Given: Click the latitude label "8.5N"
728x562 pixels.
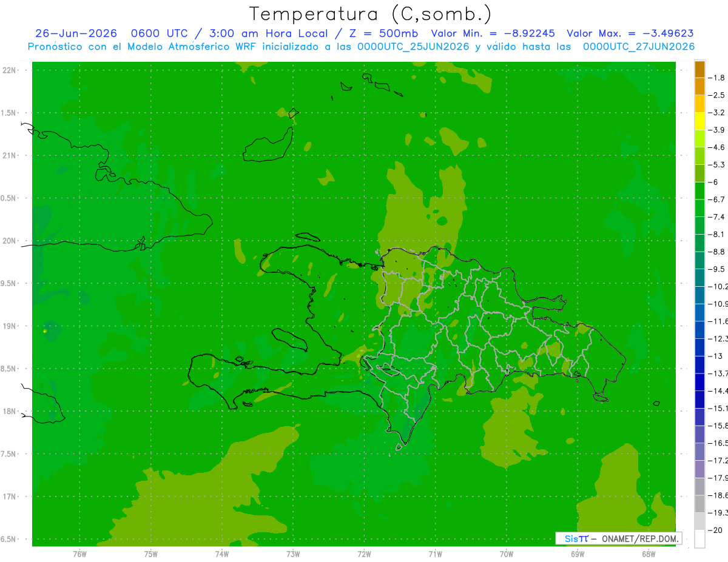Looking at the screenshot, I should click(x=8, y=369).
